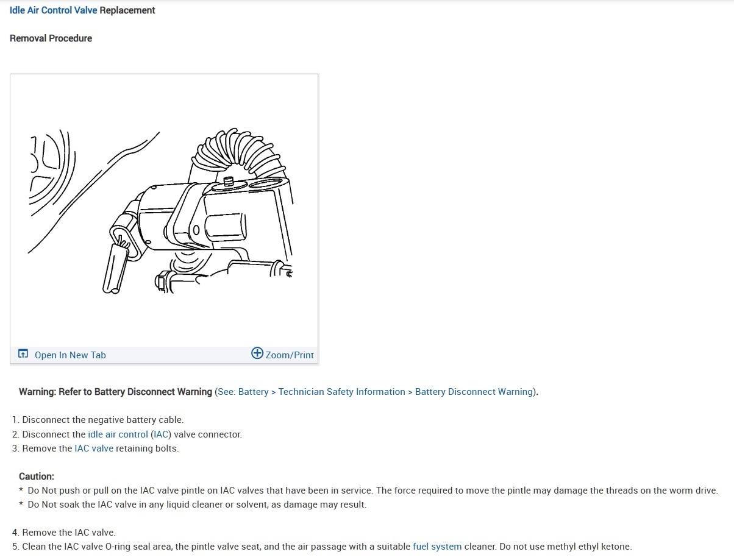Select the 'Zoom/Print' text label
The height and width of the screenshot is (560, 734).
point(290,355)
